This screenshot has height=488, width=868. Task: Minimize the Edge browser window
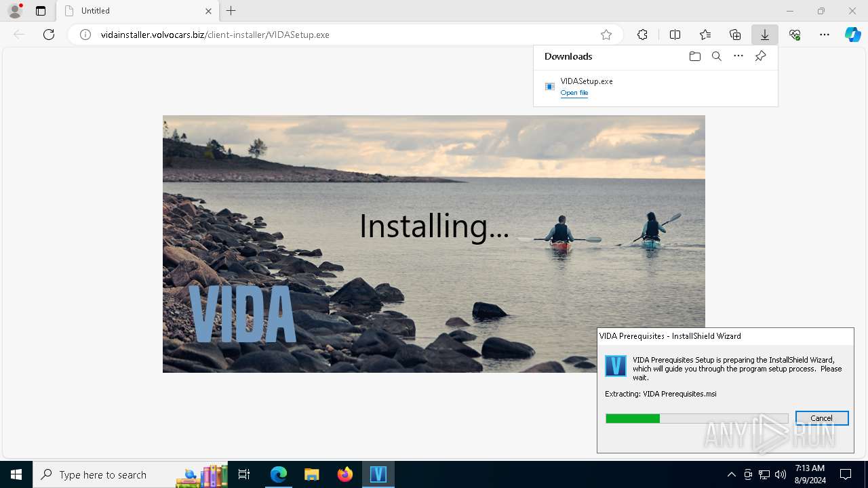tap(790, 11)
